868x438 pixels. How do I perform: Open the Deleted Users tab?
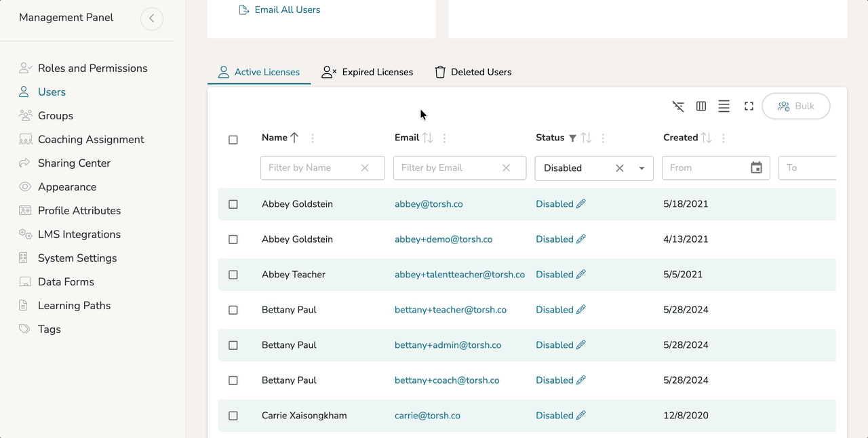[473, 72]
